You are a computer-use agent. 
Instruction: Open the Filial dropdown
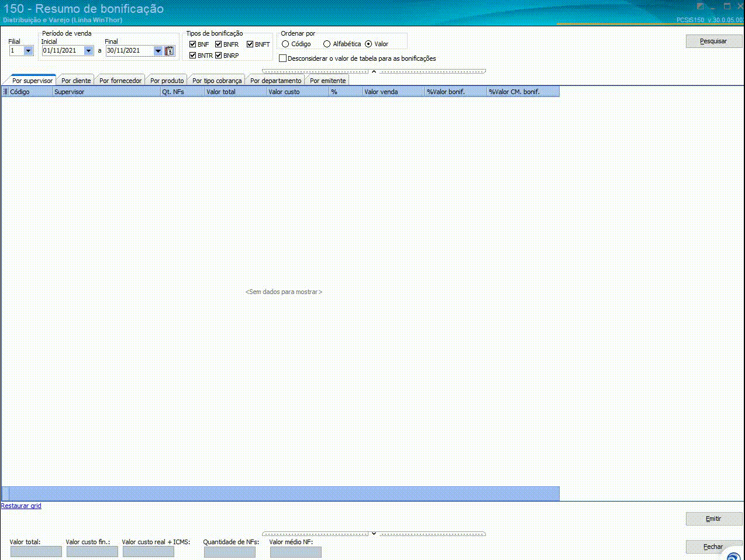coord(28,51)
